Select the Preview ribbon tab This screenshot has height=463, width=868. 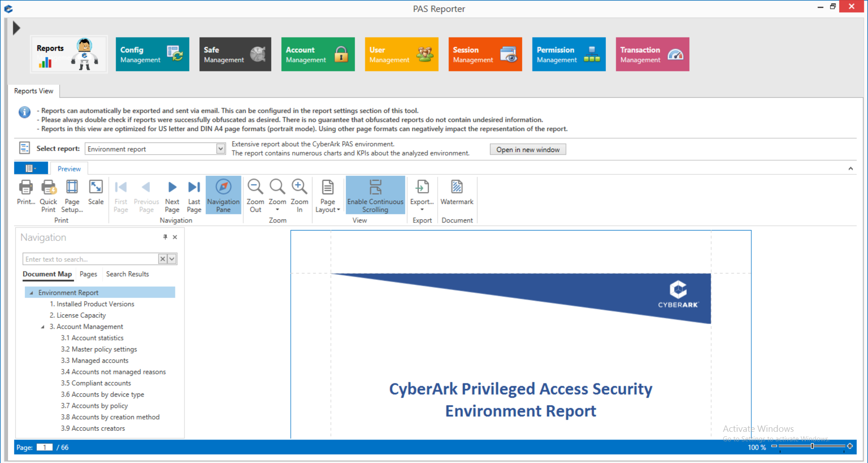(69, 169)
